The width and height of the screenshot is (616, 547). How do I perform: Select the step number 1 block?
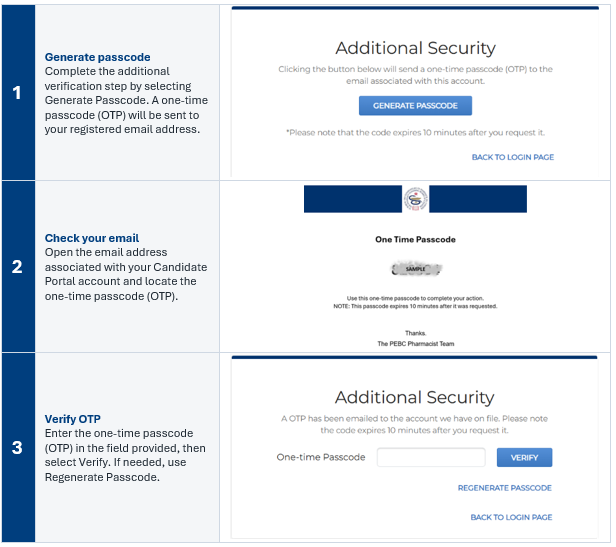tap(18, 93)
